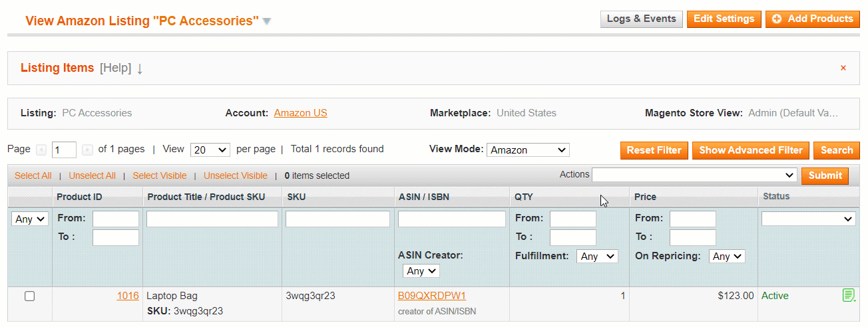This screenshot has width=868, height=327.
Task: Open the Status filter dropdown
Action: point(808,219)
